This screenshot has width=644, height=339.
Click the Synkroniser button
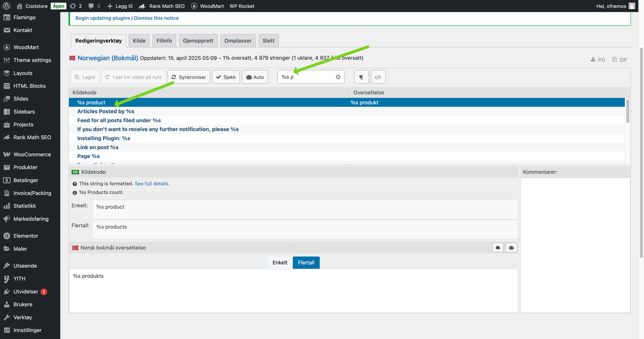(x=189, y=77)
